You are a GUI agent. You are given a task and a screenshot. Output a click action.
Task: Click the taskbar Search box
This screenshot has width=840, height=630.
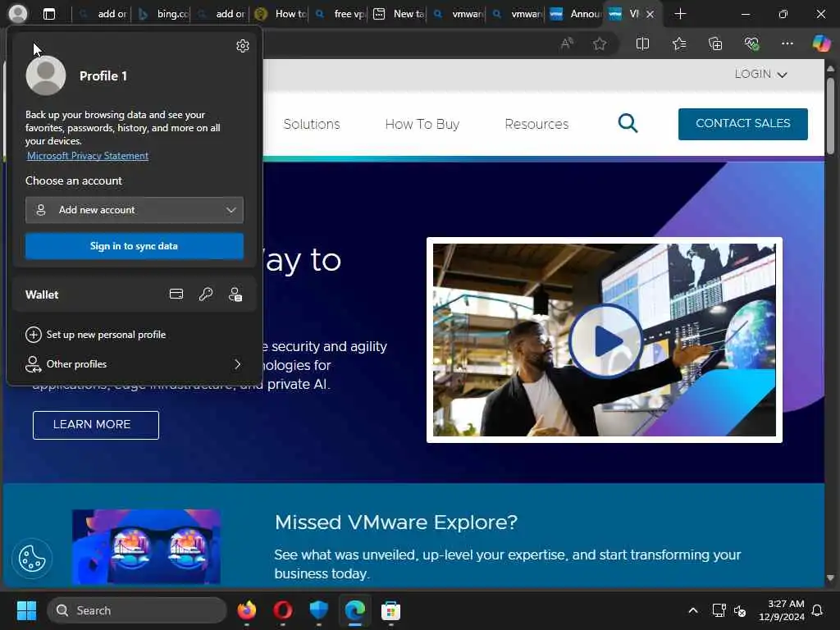pyautogui.click(x=137, y=610)
